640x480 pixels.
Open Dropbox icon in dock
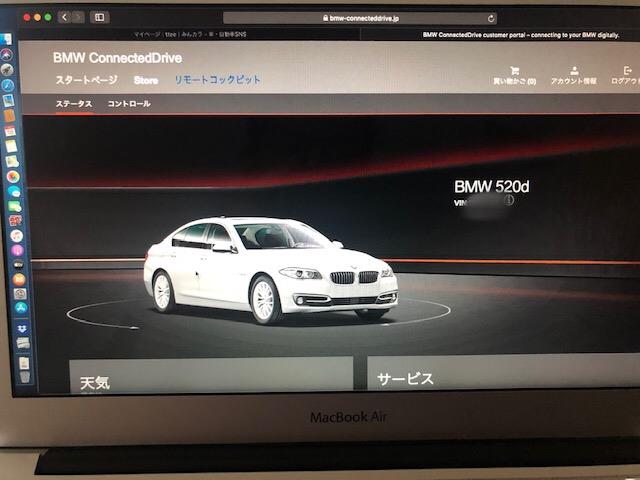[x=22, y=328]
